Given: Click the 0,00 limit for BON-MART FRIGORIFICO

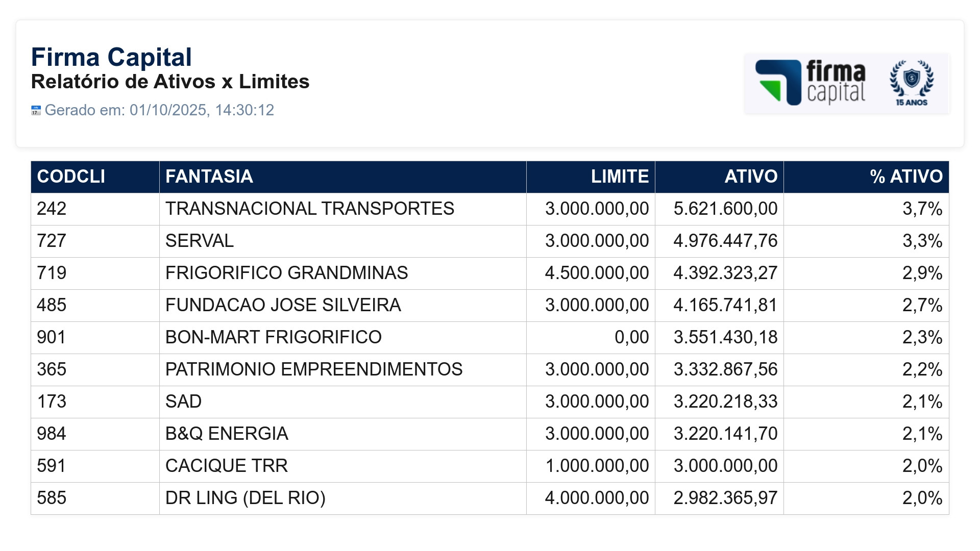Looking at the screenshot, I should (631, 337).
